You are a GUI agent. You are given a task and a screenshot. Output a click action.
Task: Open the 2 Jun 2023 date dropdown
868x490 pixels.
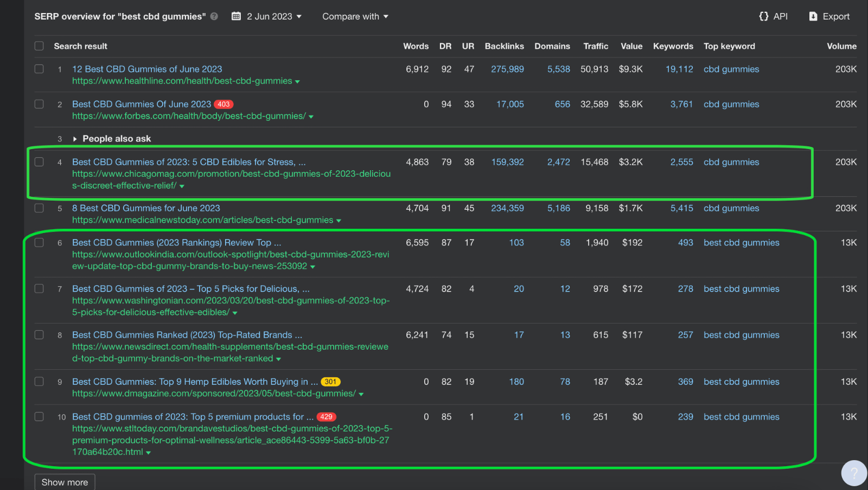pos(275,16)
